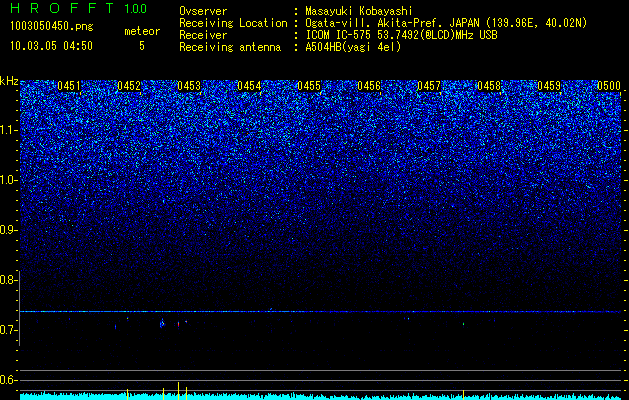Click the meteor count value 5

point(142,46)
